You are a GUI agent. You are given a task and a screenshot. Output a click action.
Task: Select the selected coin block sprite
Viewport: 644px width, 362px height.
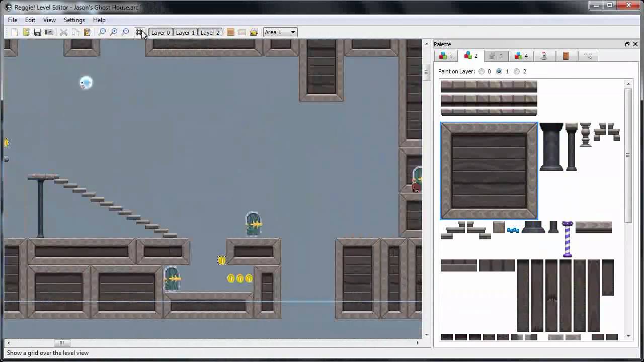(222, 260)
